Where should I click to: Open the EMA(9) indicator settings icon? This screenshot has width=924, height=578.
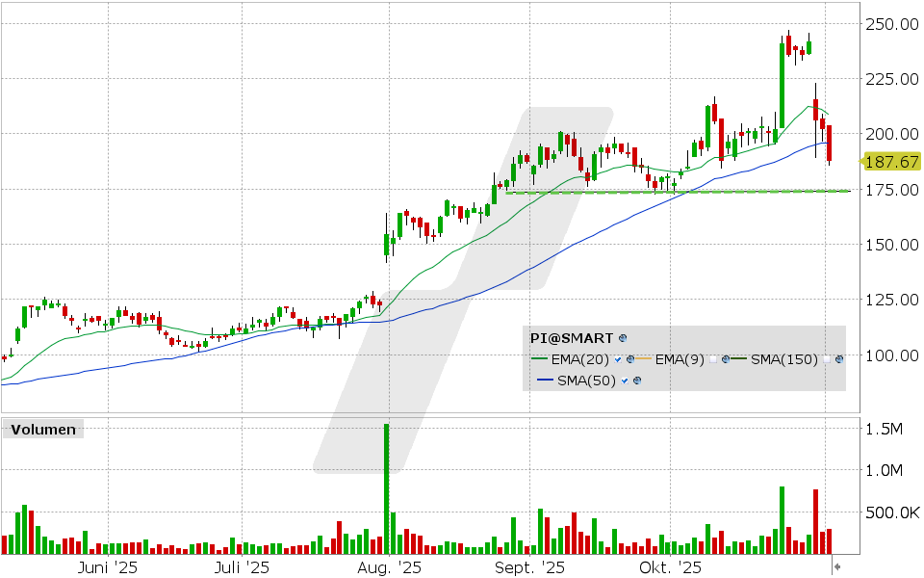[725, 358]
